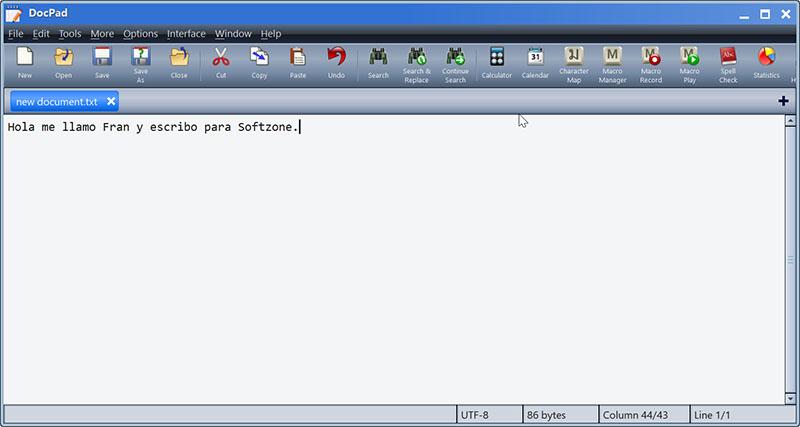This screenshot has width=800, height=427.
Task: Add a new tab with plus button
Action: [x=783, y=101]
